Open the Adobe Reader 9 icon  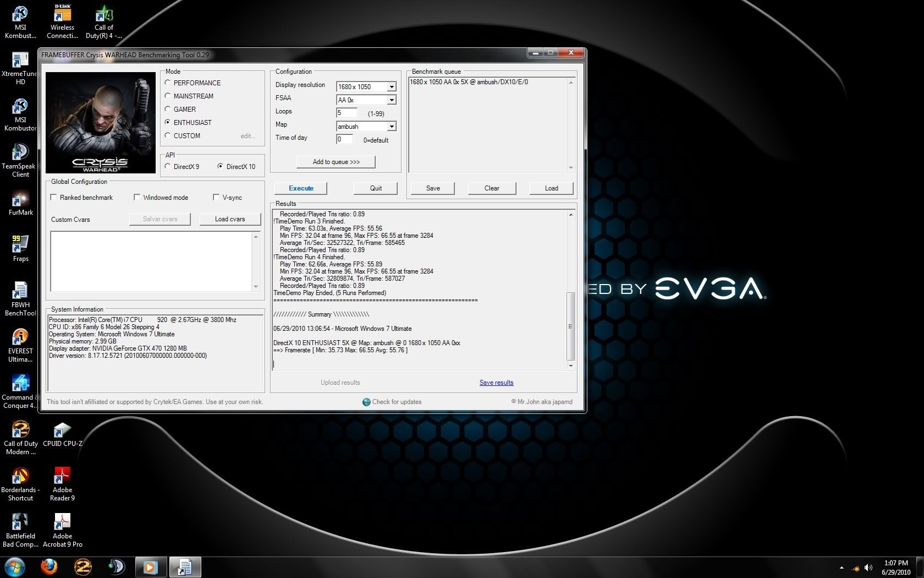62,484
